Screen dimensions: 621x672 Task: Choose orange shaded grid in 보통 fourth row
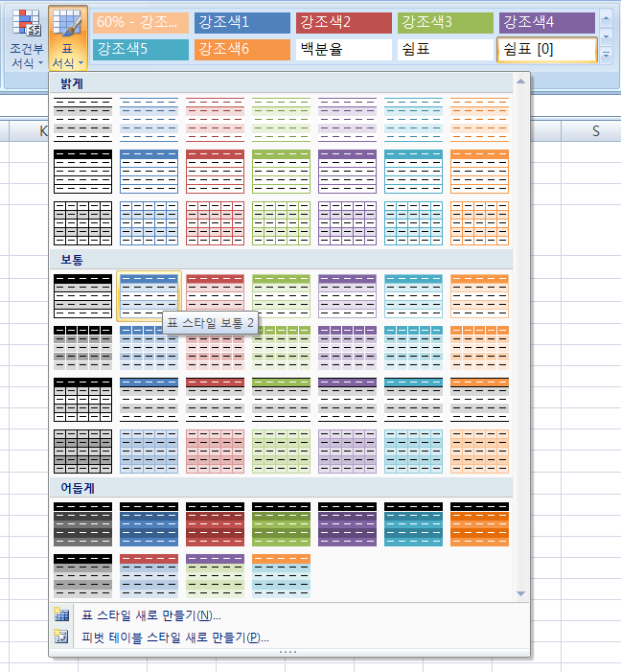pos(479,452)
